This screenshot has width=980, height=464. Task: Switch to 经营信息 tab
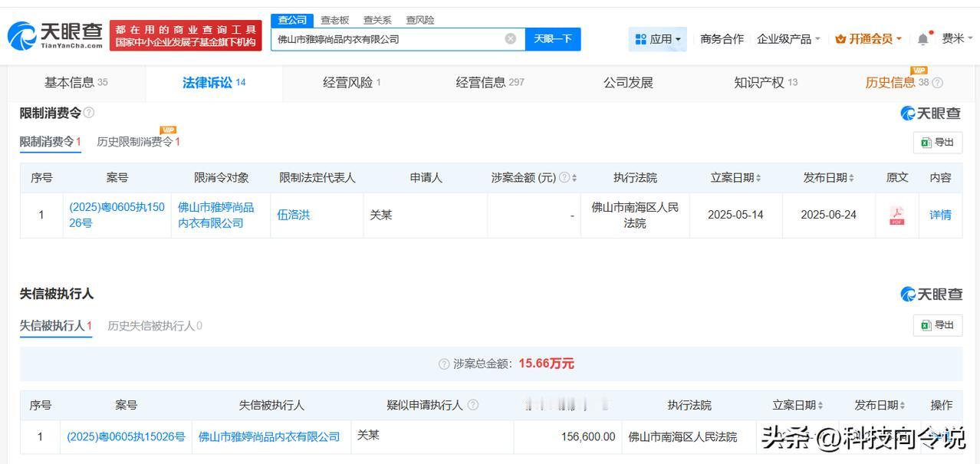(490, 83)
